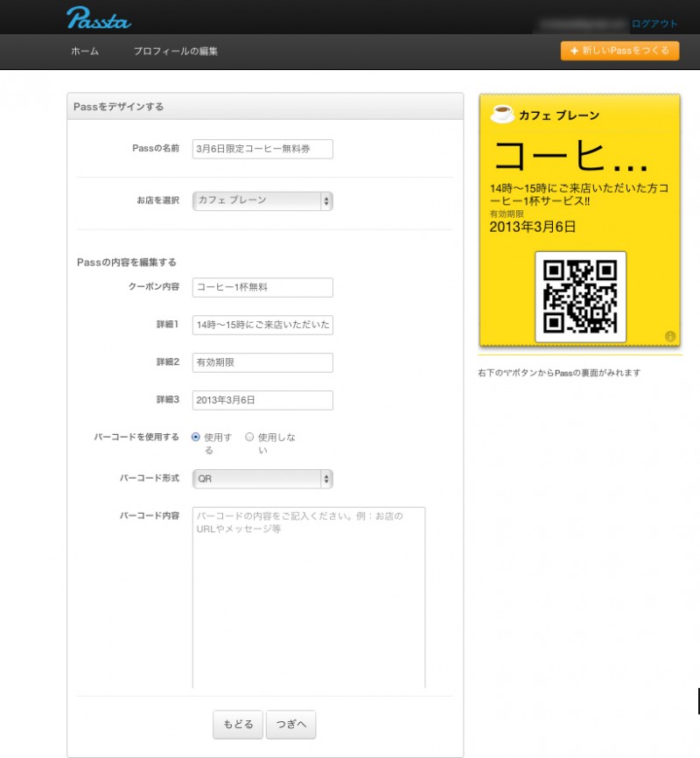Open プロフィールの編集 menu item
Screen dimensions: 700x758
tap(175, 52)
